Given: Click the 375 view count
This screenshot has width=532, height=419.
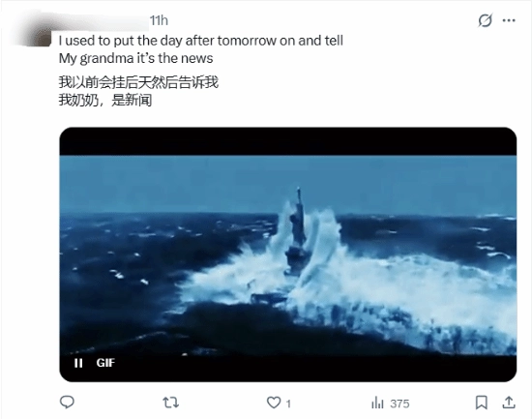Looking at the screenshot, I should tap(399, 404).
